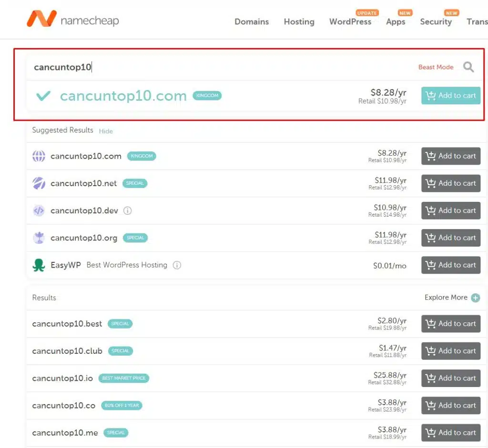Hide the Suggested Results section
The image size is (488, 448).
(x=106, y=131)
